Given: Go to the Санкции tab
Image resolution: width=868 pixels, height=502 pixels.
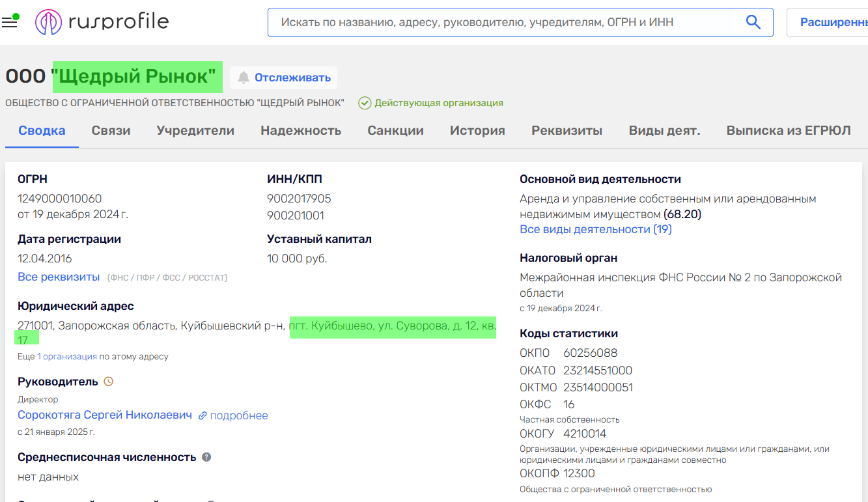Looking at the screenshot, I should [395, 130].
